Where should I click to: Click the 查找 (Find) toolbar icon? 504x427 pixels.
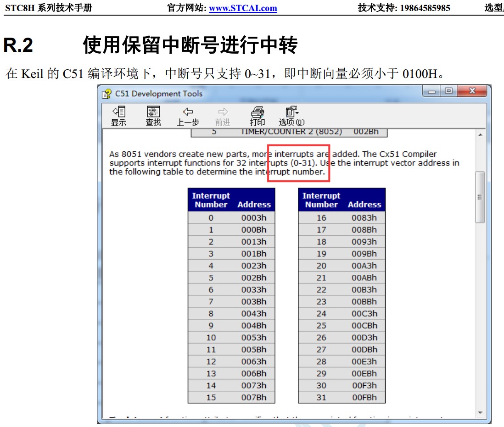click(153, 116)
